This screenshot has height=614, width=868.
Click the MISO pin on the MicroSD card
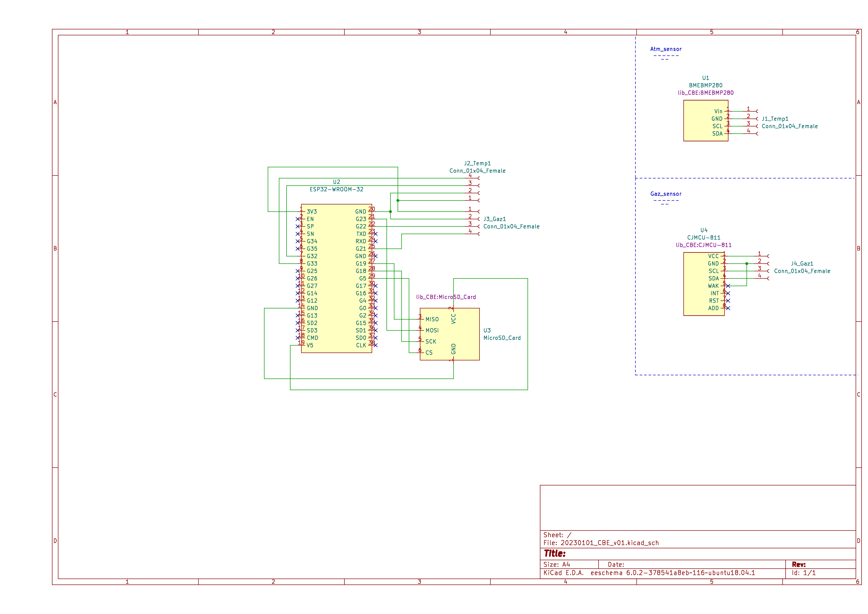[432, 319]
